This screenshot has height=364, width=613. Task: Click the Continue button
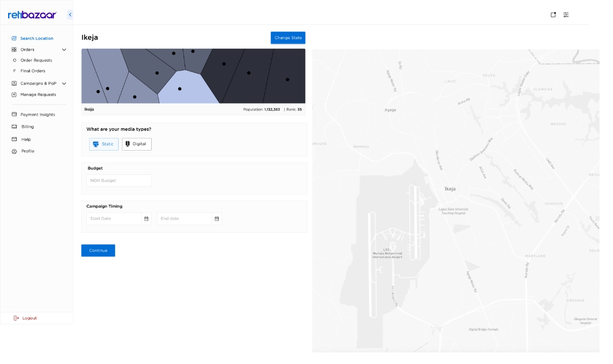[x=98, y=250]
